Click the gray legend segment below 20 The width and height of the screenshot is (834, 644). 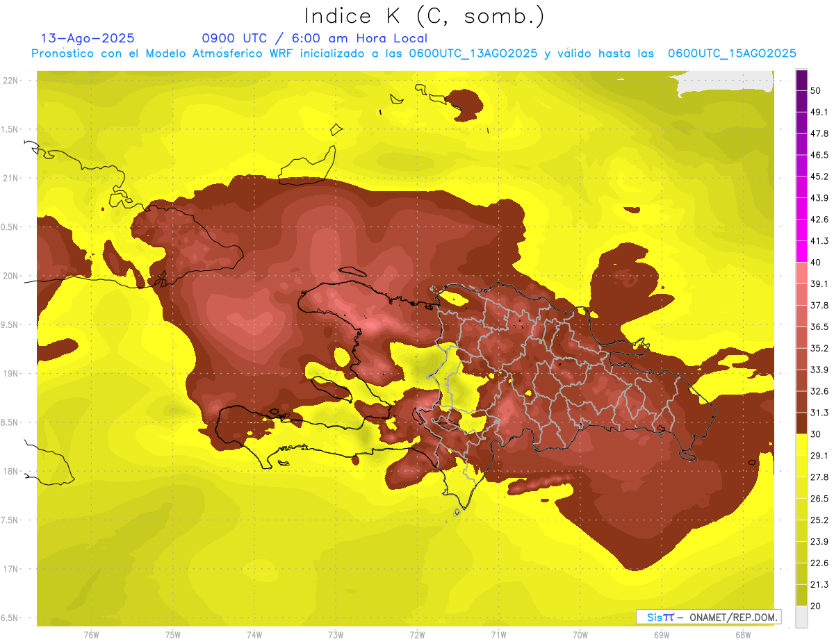pyautogui.click(x=801, y=617)
